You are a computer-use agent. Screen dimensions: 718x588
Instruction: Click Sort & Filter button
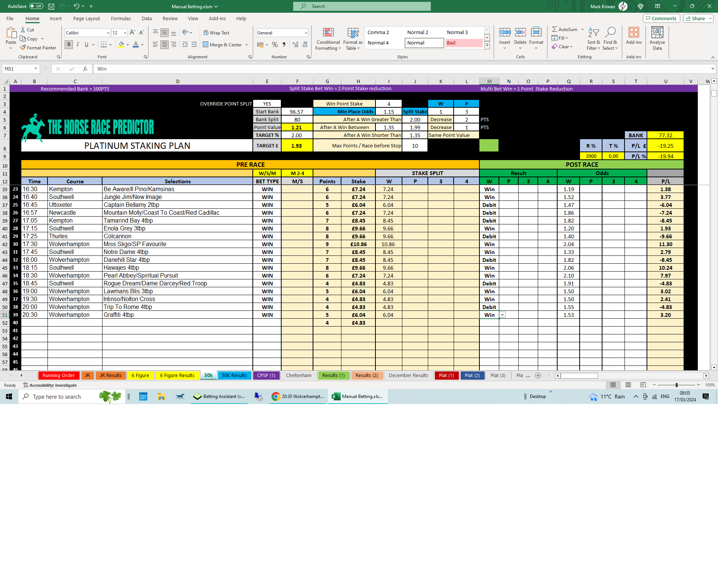pos(593,39)
